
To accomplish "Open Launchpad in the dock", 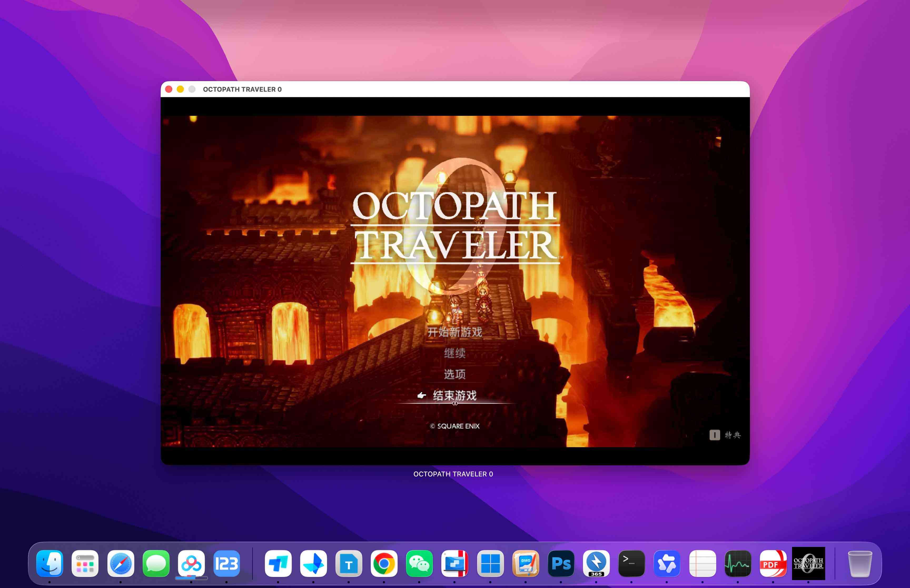I will click(85, 564).
